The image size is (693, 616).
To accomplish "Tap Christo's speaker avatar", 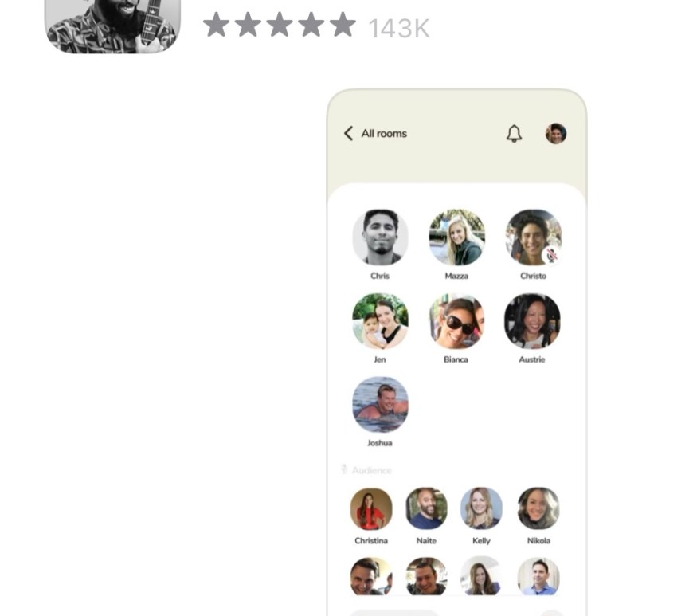I will 534,237.
